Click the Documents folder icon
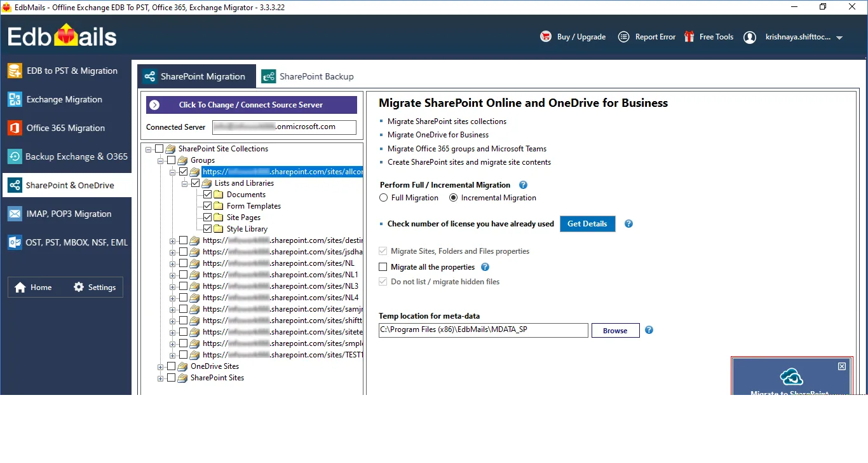 pyautogui.click(x=219, y=195)
